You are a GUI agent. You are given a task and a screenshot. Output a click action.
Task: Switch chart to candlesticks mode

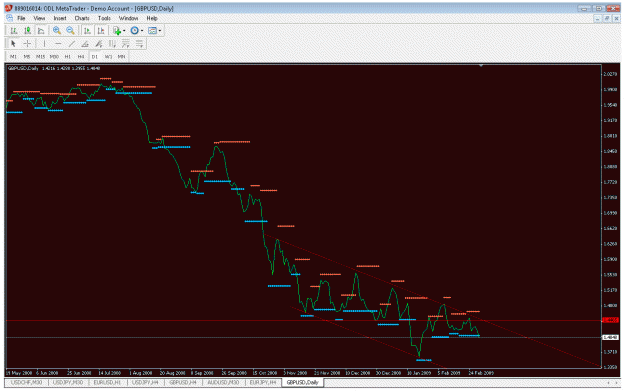[27, 31]
